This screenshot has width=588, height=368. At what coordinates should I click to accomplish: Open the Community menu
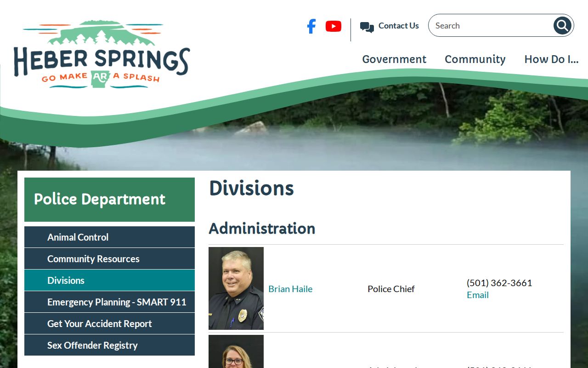pos(475,59)
